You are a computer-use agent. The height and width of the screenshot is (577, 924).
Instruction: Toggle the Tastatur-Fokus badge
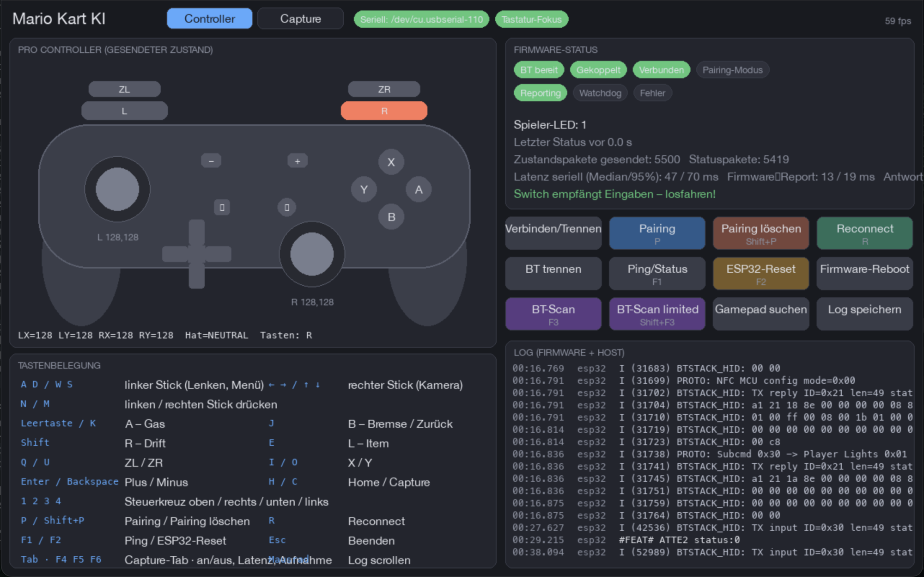531,19
